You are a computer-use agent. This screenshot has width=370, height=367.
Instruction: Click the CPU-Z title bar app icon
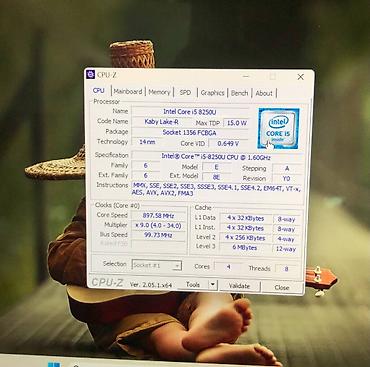tap(90, 74)
